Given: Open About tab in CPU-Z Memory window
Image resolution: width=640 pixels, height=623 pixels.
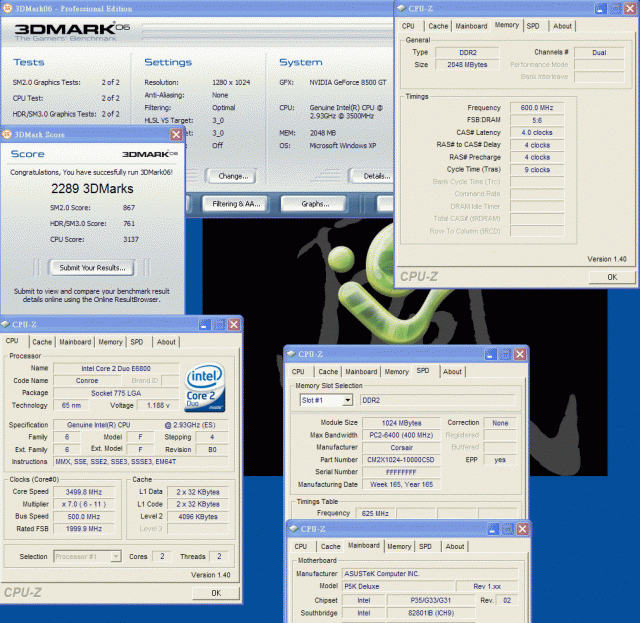Looking at the screenshot, I should (562, 26).
